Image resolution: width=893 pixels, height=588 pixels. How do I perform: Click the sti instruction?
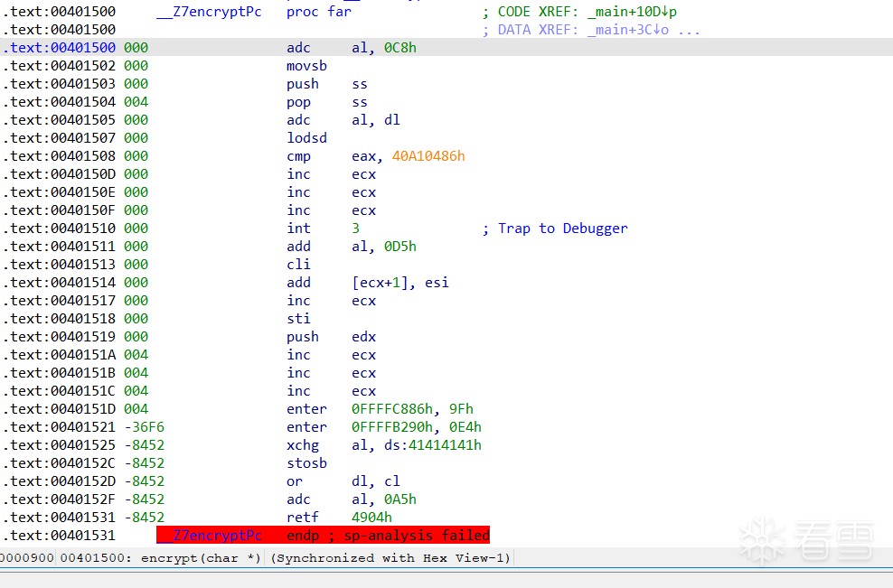pos(298,319)
